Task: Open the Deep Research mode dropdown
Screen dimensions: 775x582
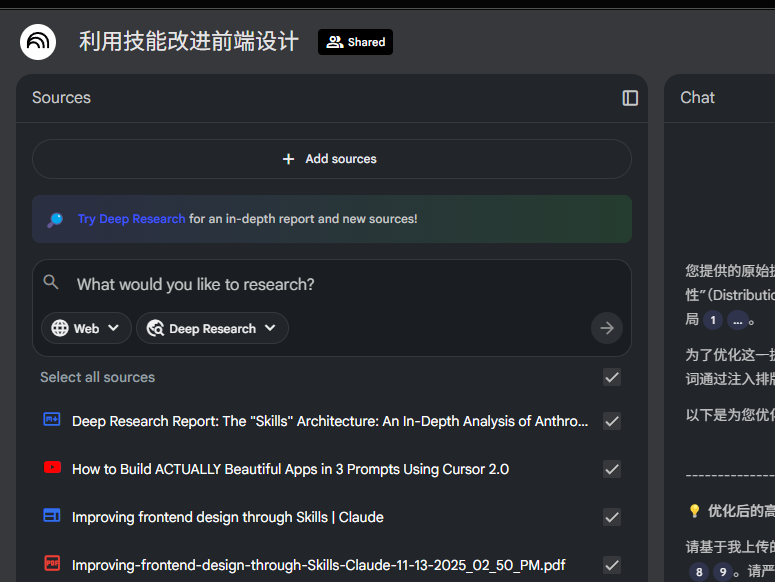Action: (x=213, y=328)
